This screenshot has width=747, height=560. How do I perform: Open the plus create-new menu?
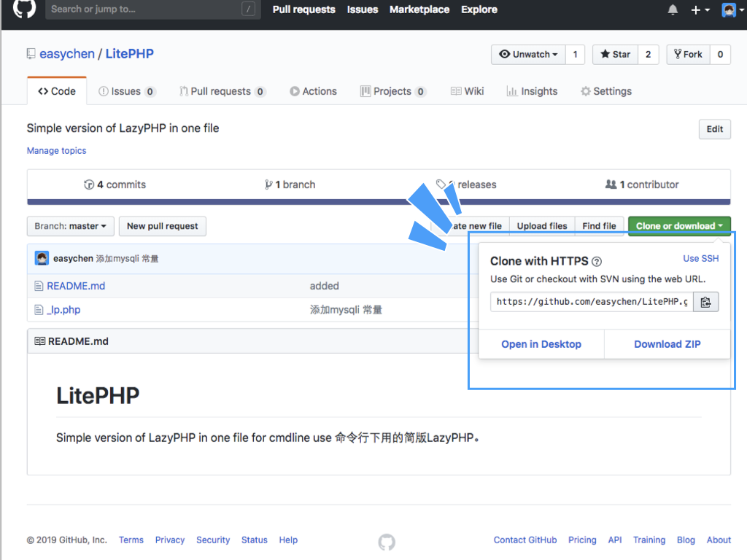700,10
